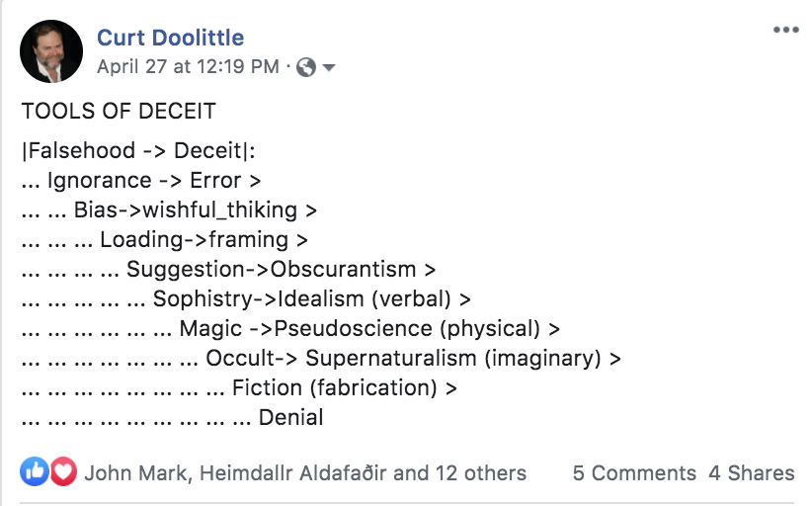812x506 pixels.
Task: Expand the audience dropdown arrow beside the globe
Action: (329, 67)
